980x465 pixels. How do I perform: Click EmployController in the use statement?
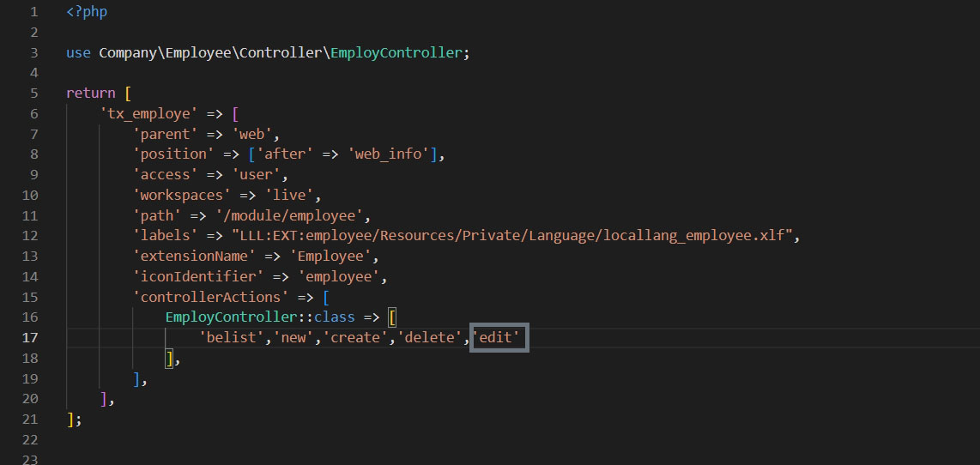click(396, 52)
